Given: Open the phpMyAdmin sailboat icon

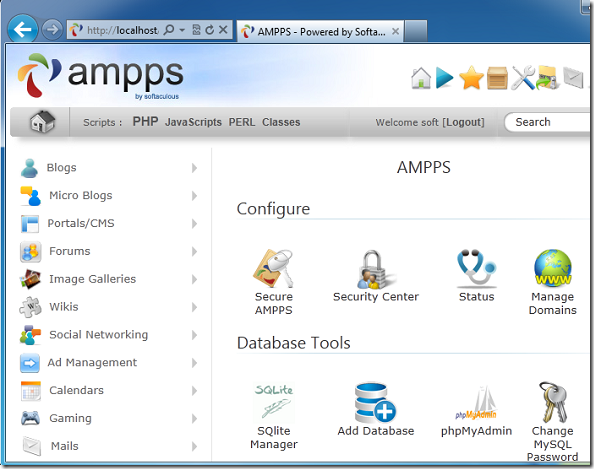Looking at the screenshot, I should coord(477,403).
